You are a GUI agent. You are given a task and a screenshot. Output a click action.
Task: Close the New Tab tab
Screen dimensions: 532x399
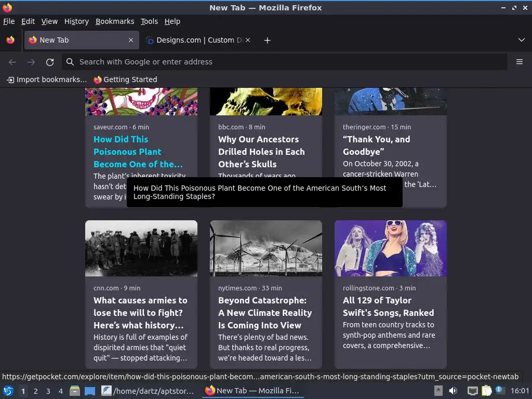pyautogui.click(x=131, y=40)
